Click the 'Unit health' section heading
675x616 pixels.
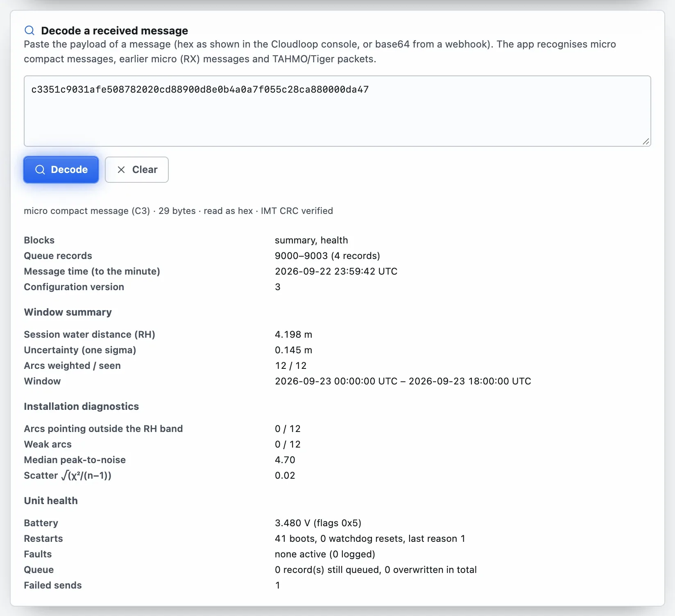click(51, 501)
